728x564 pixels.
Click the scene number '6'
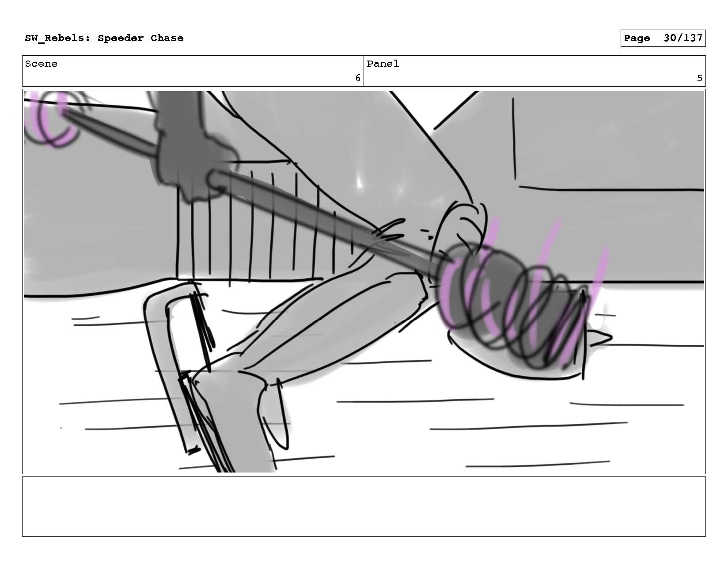358,78
